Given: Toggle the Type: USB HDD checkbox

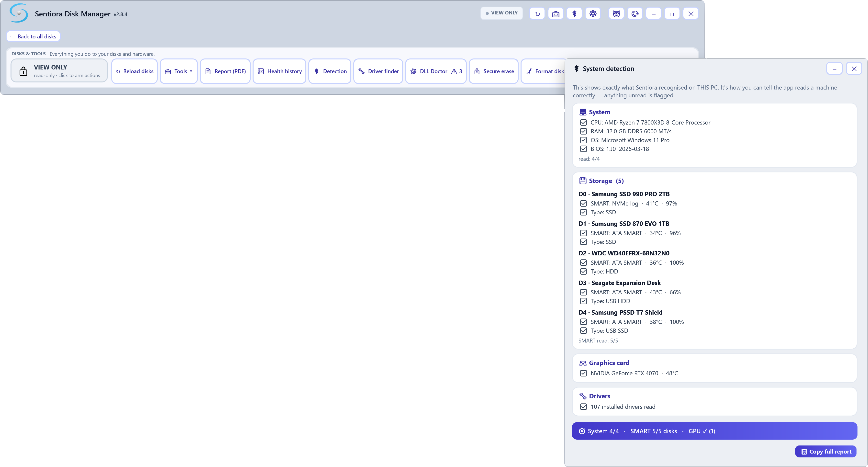Looking at the screenshot, I should pos(583,301).
